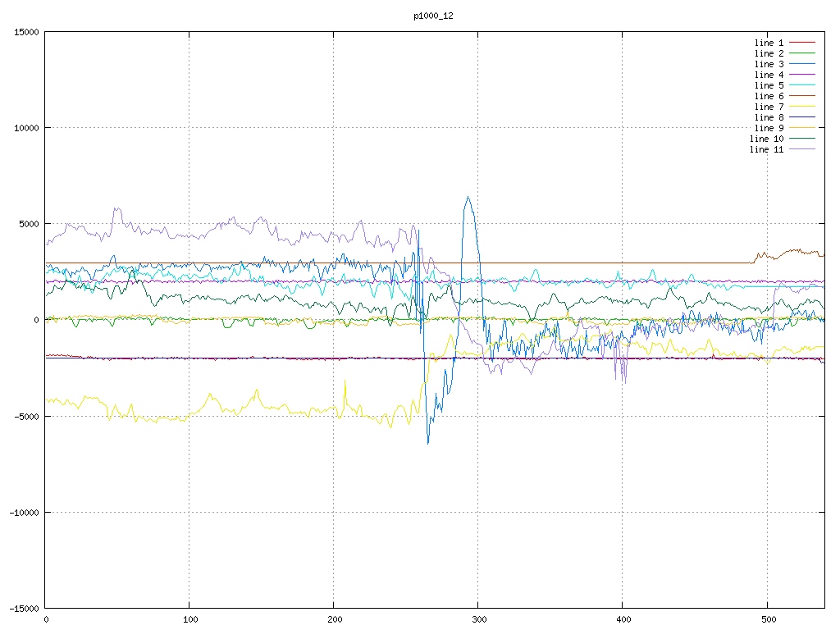Select the "line 2" legend label
840x630 pixels.
(x=769, y=53)
